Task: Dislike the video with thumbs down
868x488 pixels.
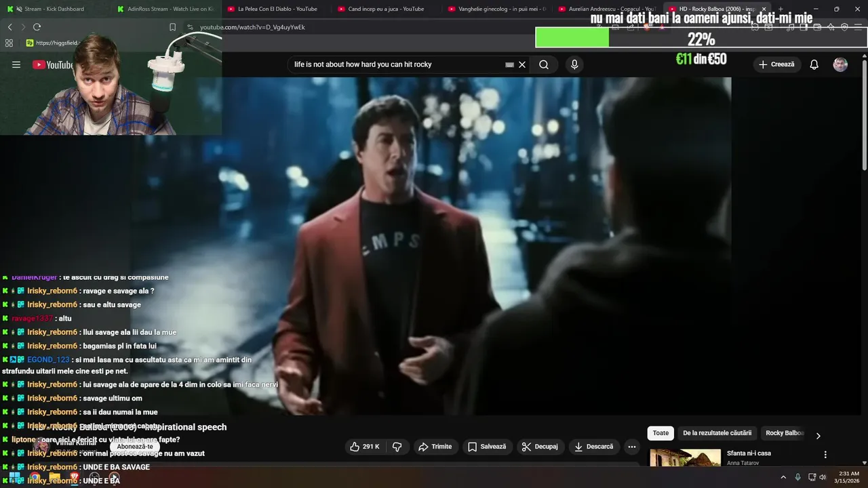Action: (397, 447)
